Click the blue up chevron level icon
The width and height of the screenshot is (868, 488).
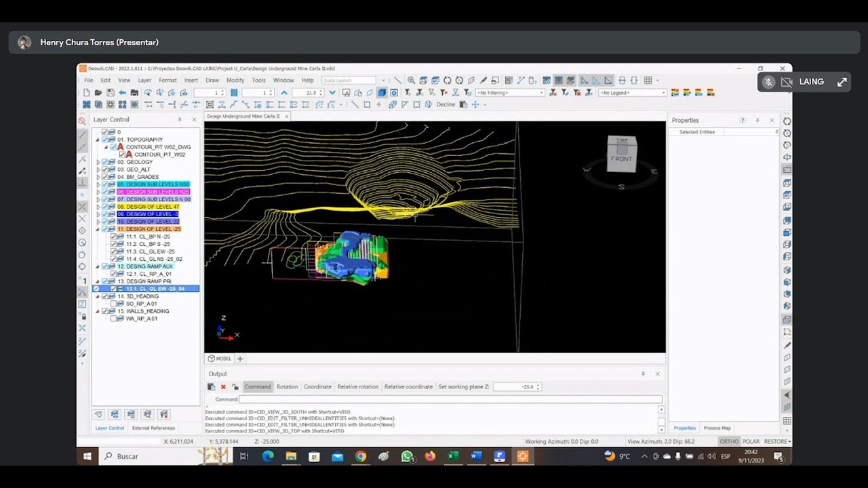tap(284, 93)
